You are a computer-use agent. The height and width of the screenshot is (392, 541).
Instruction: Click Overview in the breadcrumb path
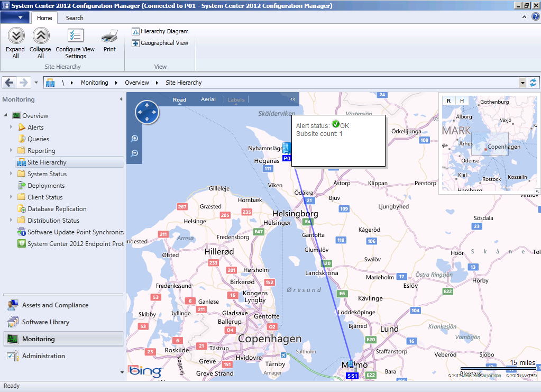click(x=137, y=83)
